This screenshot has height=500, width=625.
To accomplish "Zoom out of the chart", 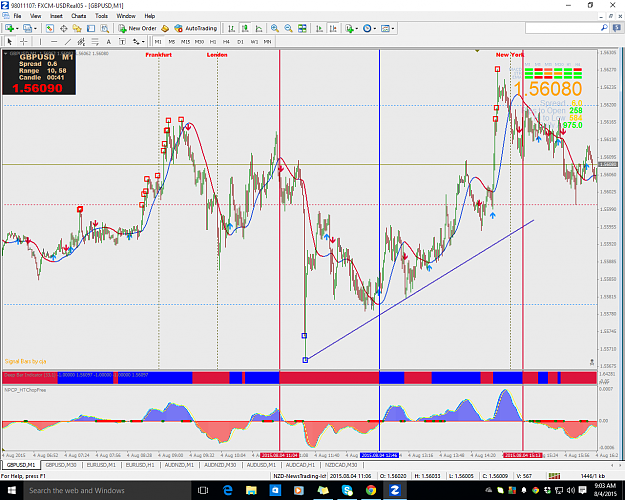I will click(x=289, y=28).
